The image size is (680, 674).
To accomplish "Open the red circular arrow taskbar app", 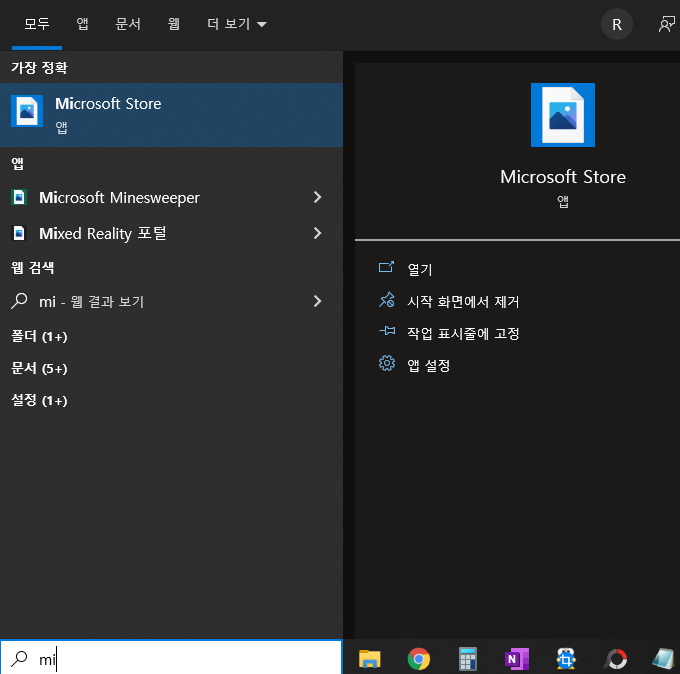I will [616, 659].
